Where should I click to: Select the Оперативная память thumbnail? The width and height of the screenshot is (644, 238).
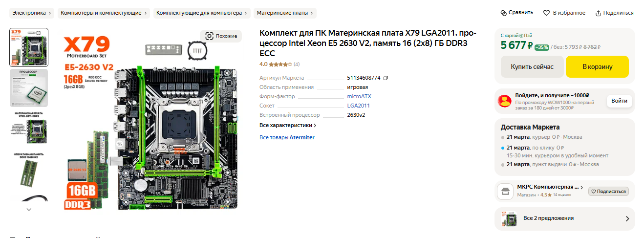coord(29,169)
